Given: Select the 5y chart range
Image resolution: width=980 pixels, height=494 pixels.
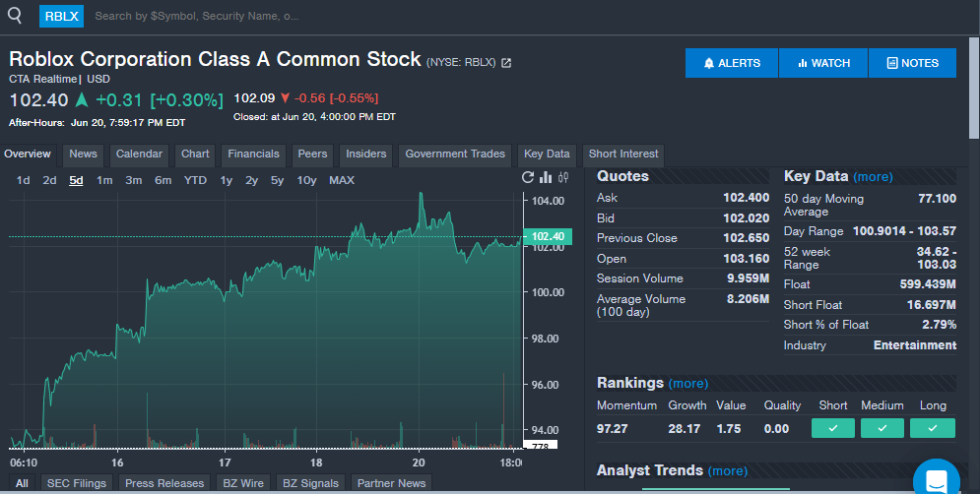Looking at the screenshot, I should click(x=277, y=180).
